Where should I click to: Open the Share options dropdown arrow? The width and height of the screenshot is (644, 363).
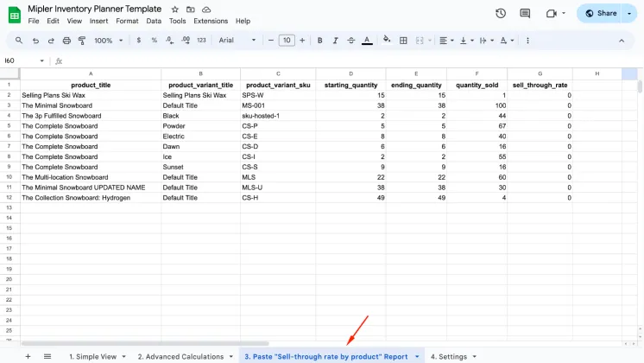pos(629,13)
